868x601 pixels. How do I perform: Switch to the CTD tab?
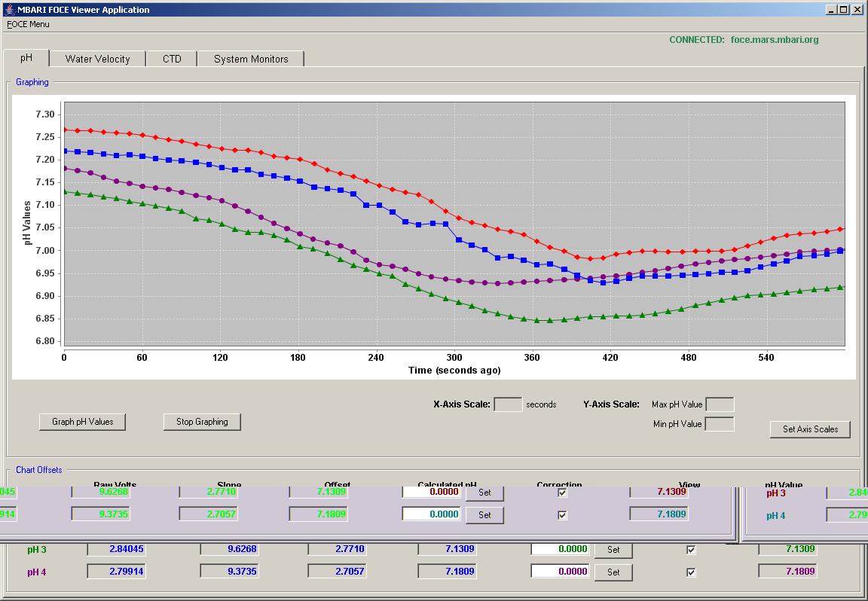coord(172,59)
